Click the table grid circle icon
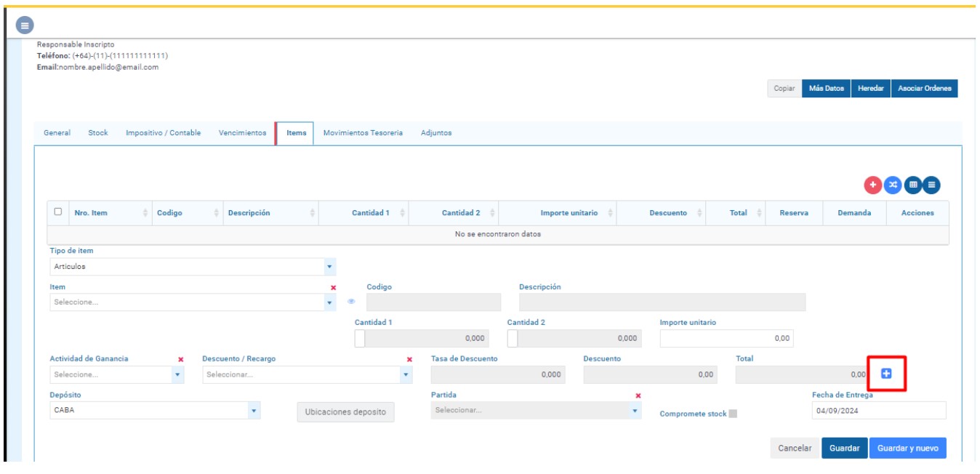The width and height of the screenshot is (980, 474). pos(912,185)
